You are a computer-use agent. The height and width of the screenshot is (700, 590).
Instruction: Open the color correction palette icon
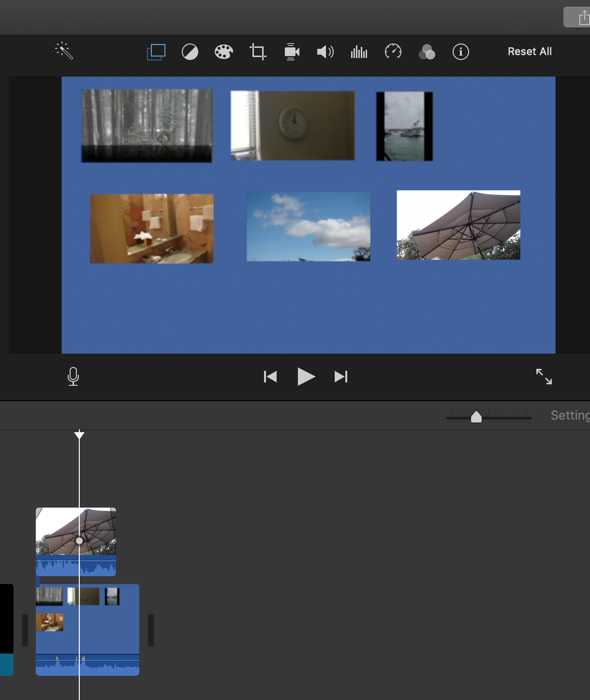coord(224,52)
